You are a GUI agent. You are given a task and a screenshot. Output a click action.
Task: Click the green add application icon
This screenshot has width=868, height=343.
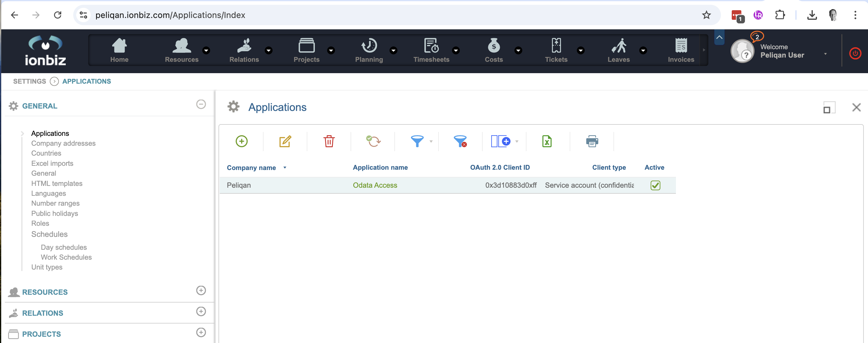[x=242, y=141]
